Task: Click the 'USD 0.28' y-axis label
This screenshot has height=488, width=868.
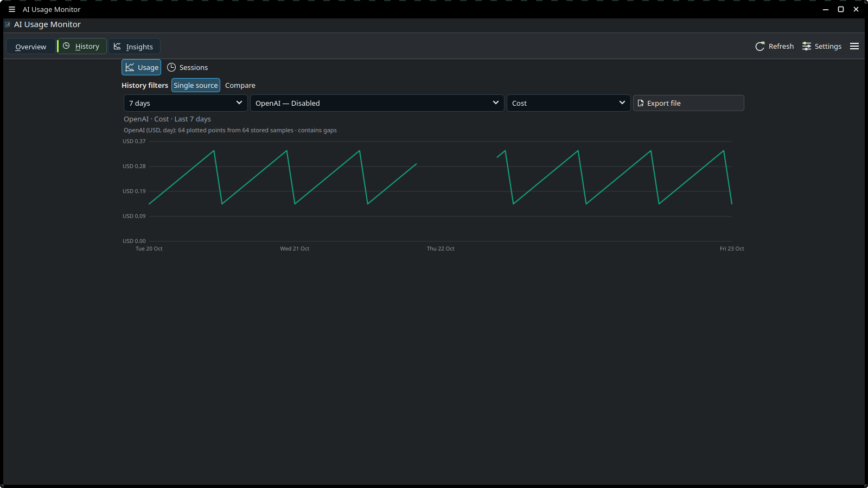Action: tap(134, 166)
